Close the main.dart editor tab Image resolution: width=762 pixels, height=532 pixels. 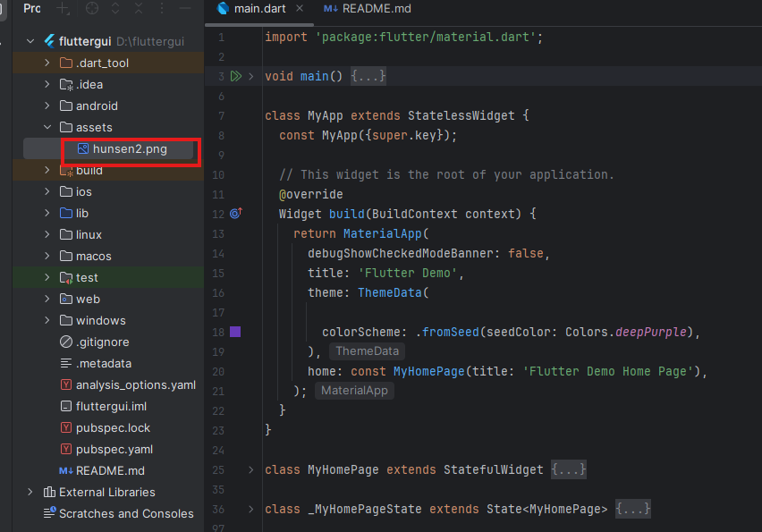pyautogui.click(x=299, y=8)
